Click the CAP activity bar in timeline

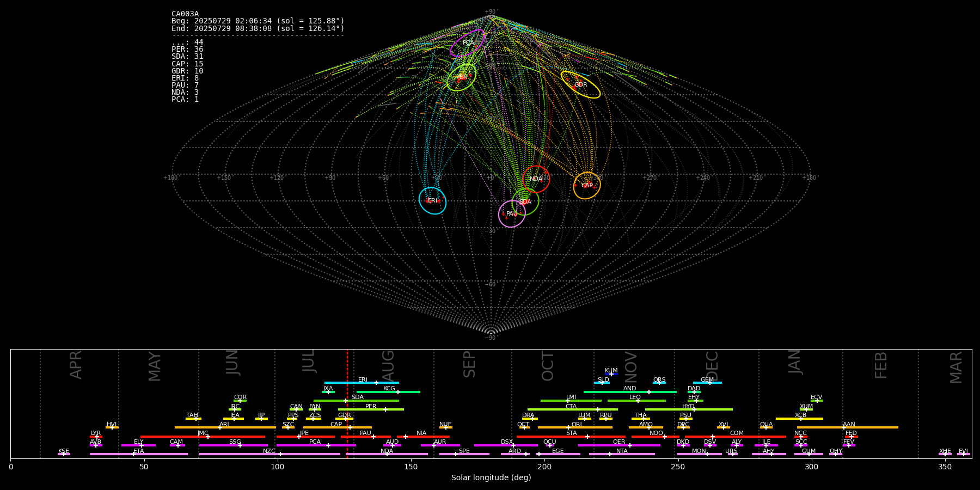pyautogui.click(x=338, y=427)
